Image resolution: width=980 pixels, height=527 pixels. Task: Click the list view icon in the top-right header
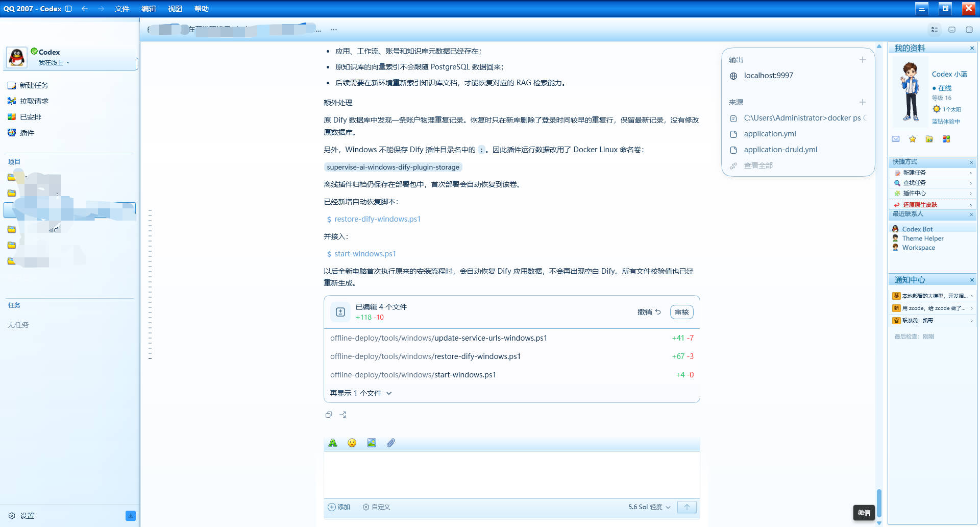pyautogui.click(x=935, y=30)
